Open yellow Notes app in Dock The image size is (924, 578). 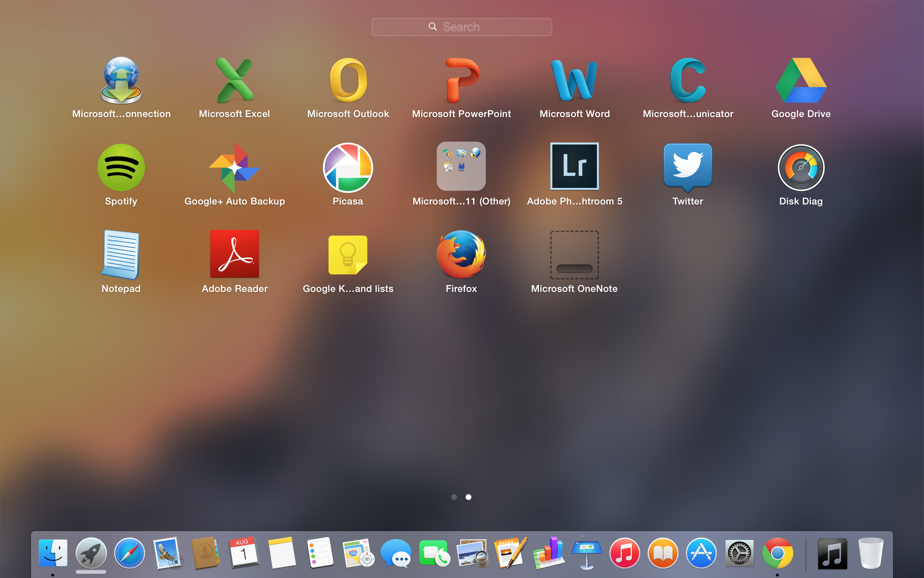[282, 553]
